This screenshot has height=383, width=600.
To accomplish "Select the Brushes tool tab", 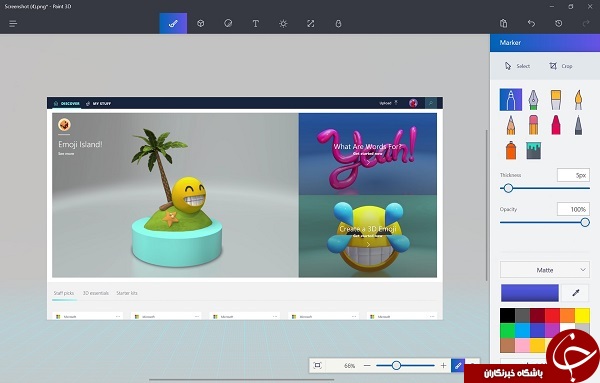I will (x=173, y=24).
